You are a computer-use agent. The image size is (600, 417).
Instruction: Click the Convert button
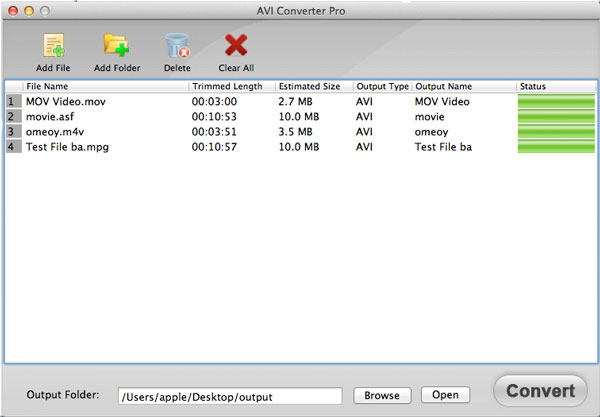point(540,391)
